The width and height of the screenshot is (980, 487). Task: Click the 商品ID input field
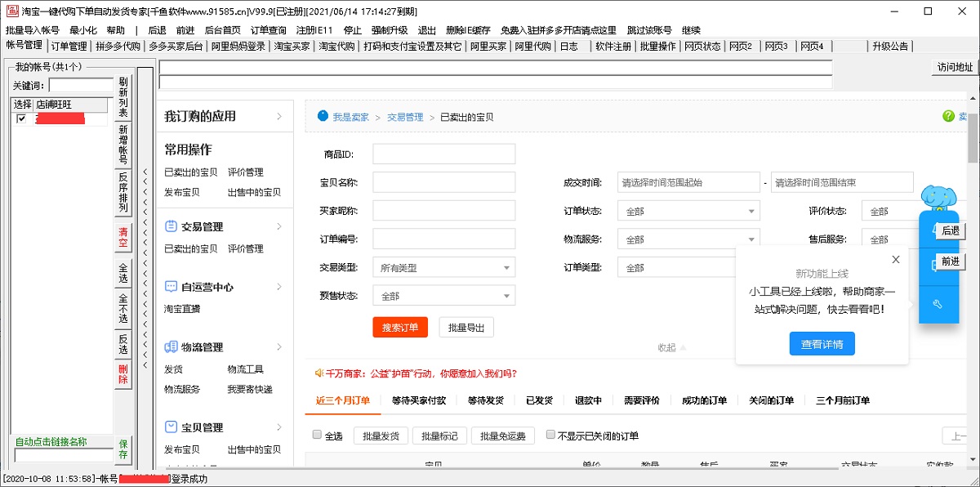coord(444,154)
